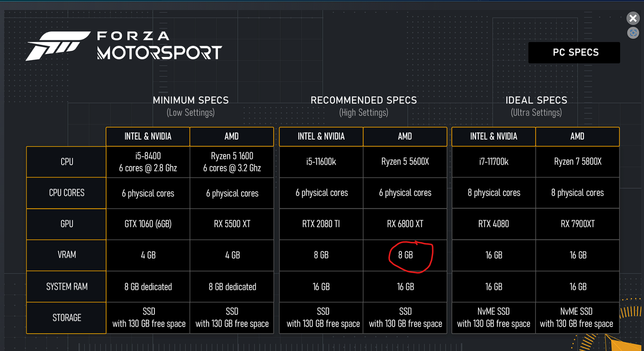The width and height of the screenshot is (644, 351).
Task: Click the visual search icon below close
Action: (x=633, y=33)
